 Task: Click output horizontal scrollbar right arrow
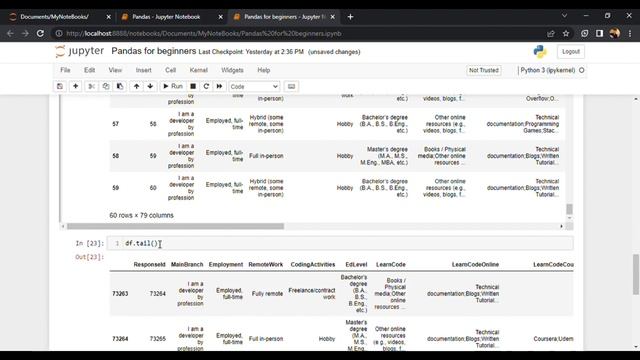(561, 226)
